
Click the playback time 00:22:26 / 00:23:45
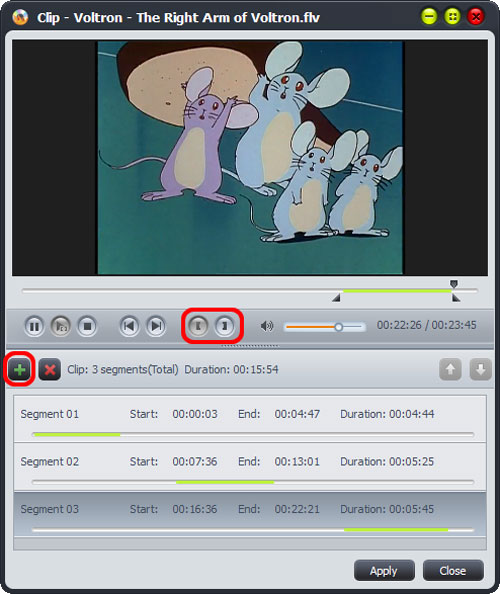pyautogui.click(x=427, y=325)
